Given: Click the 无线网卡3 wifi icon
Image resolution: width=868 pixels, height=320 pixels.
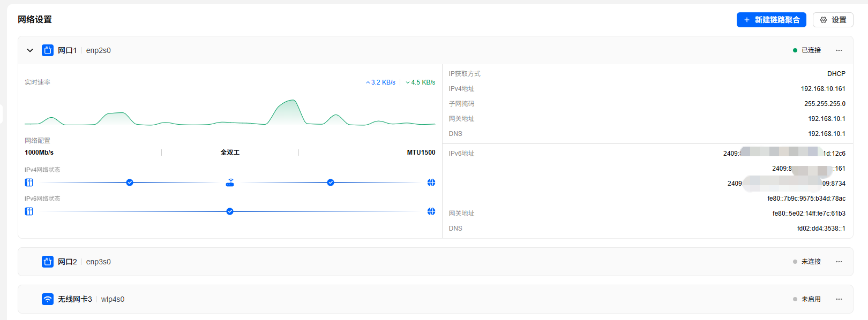Looking at the screenshot, I should pyautogui.click(x=48, y=299).
